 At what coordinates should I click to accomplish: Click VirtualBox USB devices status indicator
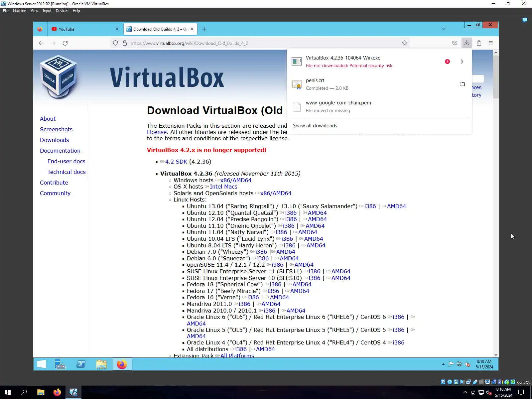pos(475,382)
